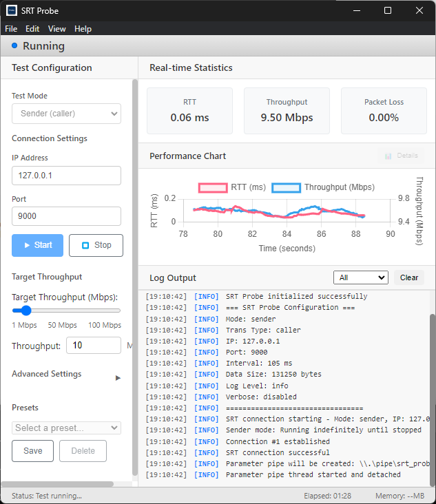Screen dimensions: 436x504
Task: Click the blue running status indicator dot
Action: click(14, 45)
